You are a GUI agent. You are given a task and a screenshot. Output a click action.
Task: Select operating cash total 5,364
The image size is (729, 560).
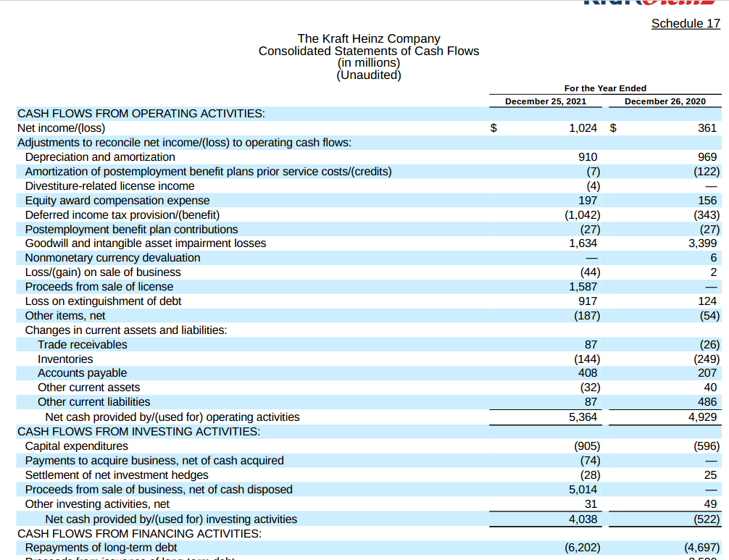coord(583,417)
